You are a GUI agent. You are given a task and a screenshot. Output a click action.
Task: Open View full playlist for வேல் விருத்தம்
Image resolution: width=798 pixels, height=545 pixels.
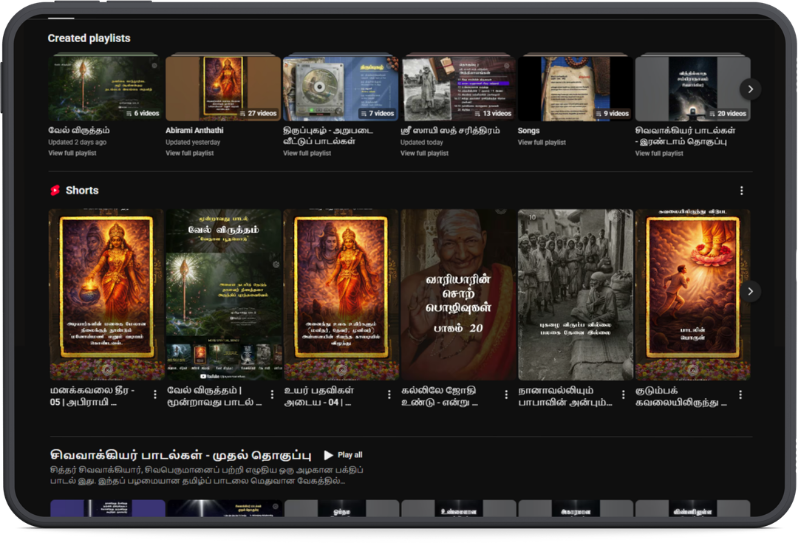coord(73,153)
